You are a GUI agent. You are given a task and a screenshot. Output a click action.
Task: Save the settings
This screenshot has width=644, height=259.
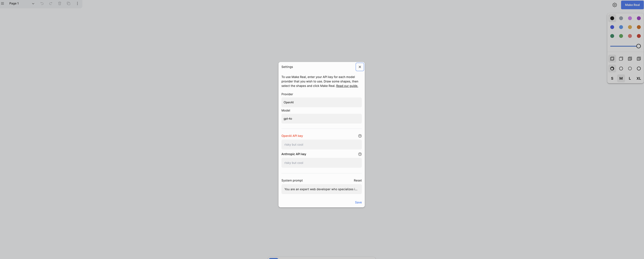pos(358,202)
